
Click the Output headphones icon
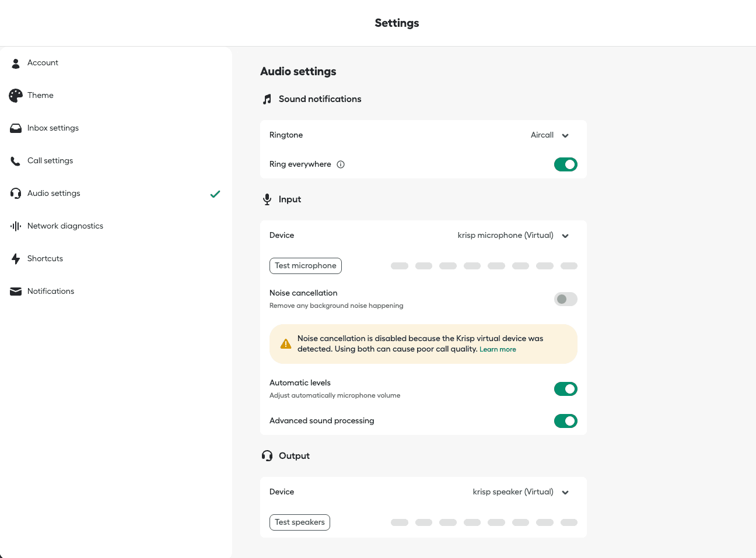[267, 455]
